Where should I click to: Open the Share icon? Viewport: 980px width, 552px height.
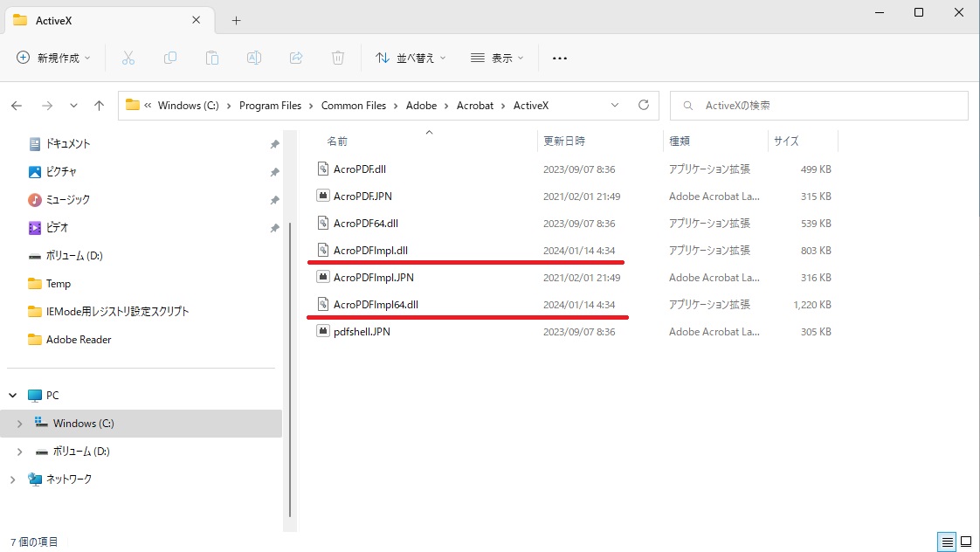[x=296, y=58]
